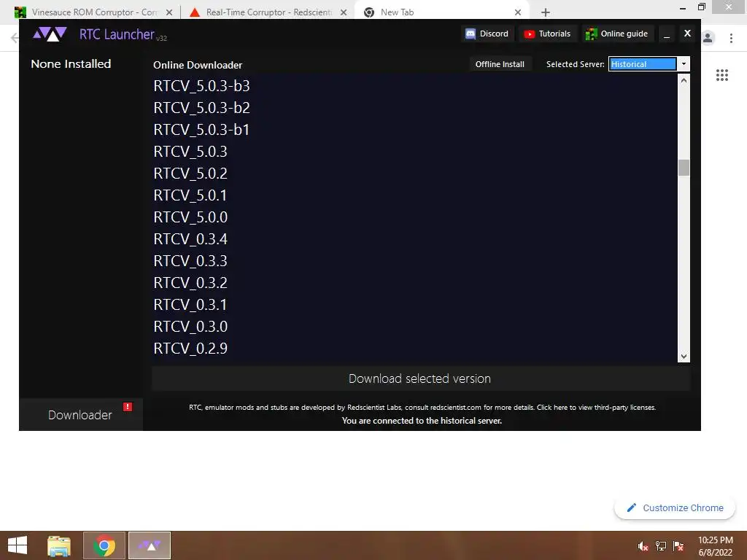Open the Windows Start button

[x=18, y=545]
